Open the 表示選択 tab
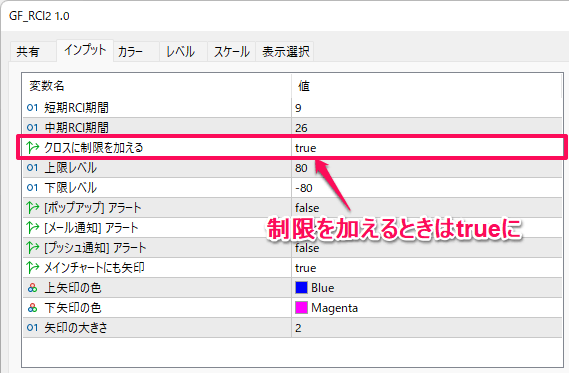569x373 pixels. pyautogui.click(x=285, y=52)
